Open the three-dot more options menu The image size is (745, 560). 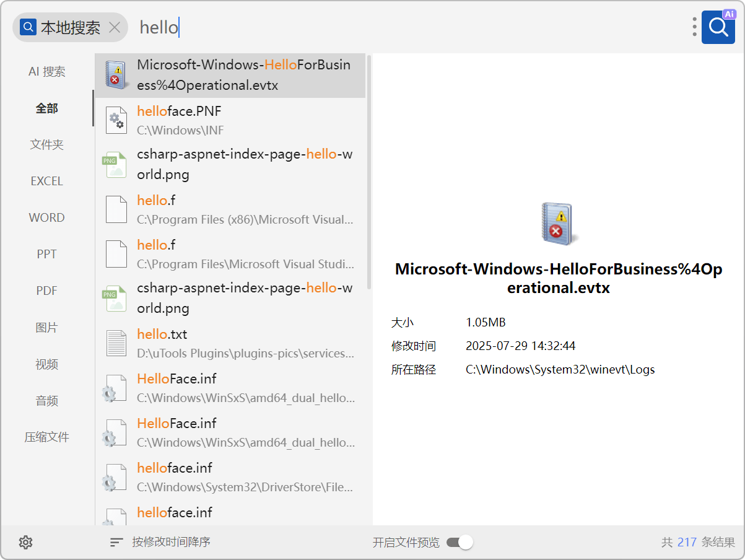(x=694, y=27)
